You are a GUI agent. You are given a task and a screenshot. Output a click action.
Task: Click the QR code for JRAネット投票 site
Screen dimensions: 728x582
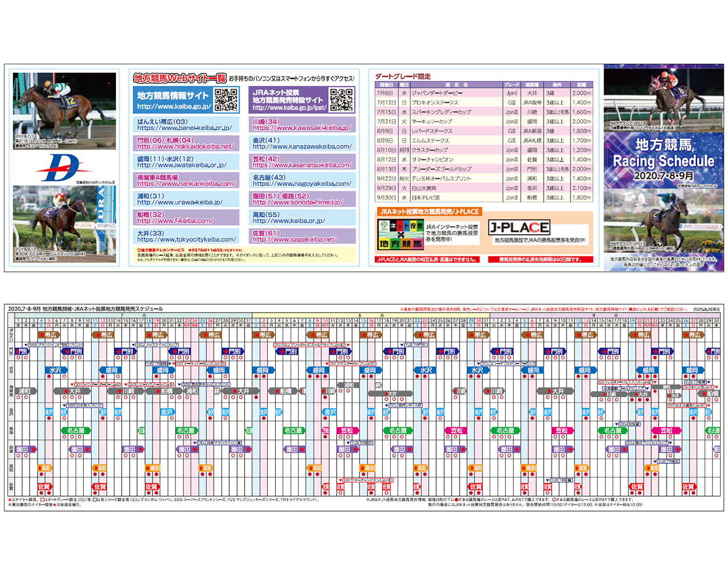click(x=341, y=99)
